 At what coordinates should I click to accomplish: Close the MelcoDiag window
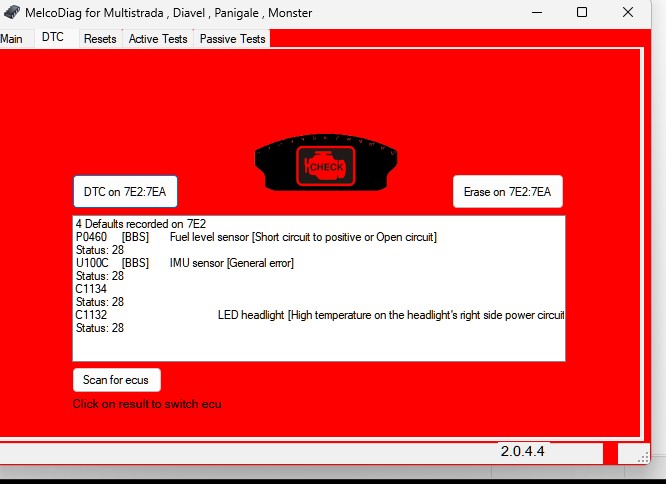pos(628,12)
